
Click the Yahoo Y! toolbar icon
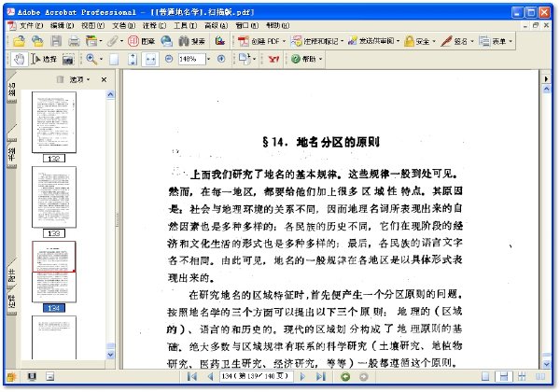point(273,59)
